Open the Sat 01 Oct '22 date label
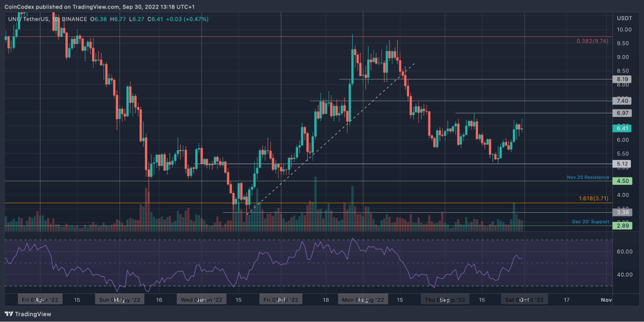The width and height of the screenshot is (644, 322). pos(524,299)
